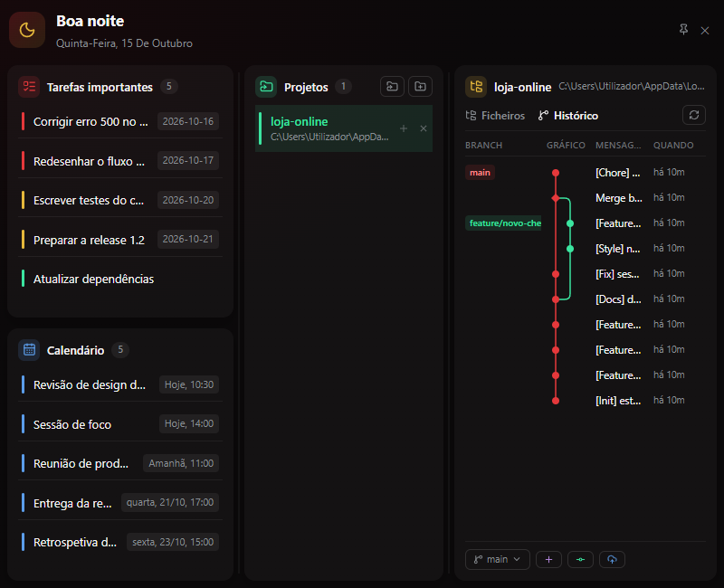The width and height of the screenshot is (724, 588).
Task: Select the [Chore] commit row
Action: tap(586, 173)
